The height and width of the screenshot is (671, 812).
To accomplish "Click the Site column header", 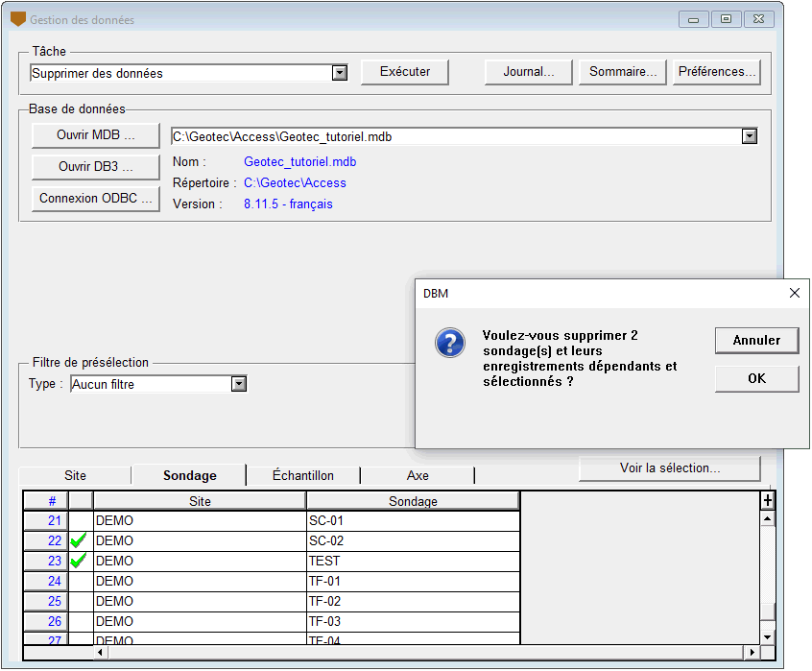I will click(x=200, y=501).
